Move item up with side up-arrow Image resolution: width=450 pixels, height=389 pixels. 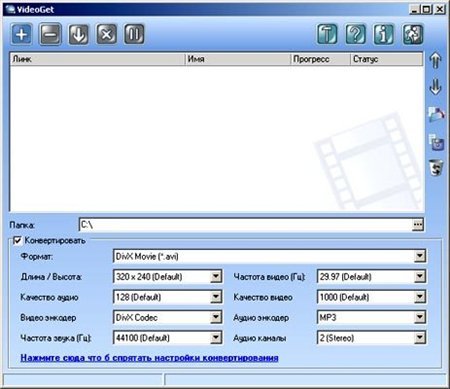pos(435,60)
